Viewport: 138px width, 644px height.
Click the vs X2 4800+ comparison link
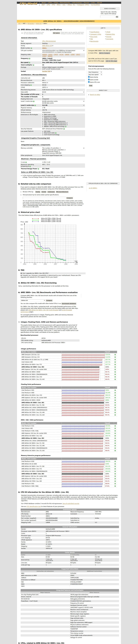tap(93, 188)
